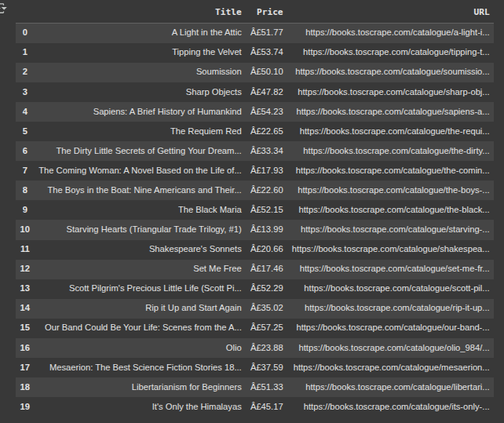Select row index 7
The width and height of the screenshot is (504, 423).
[25, 170]
